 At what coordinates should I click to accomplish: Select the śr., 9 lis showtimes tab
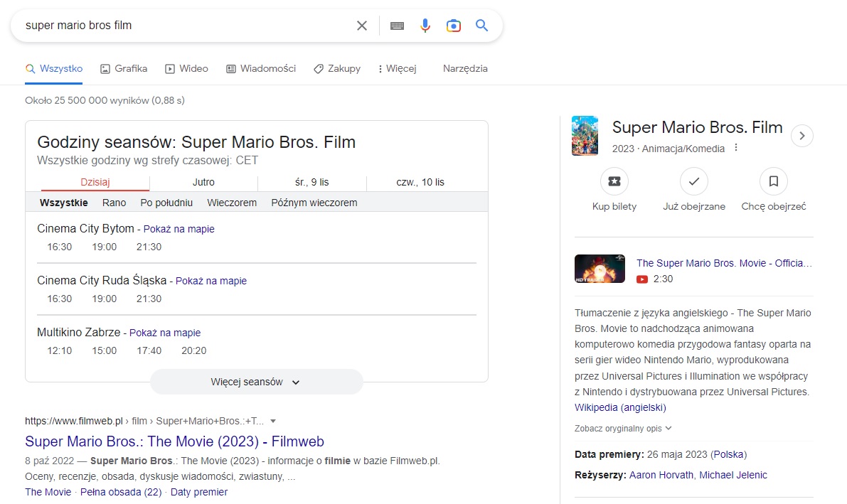311,182
